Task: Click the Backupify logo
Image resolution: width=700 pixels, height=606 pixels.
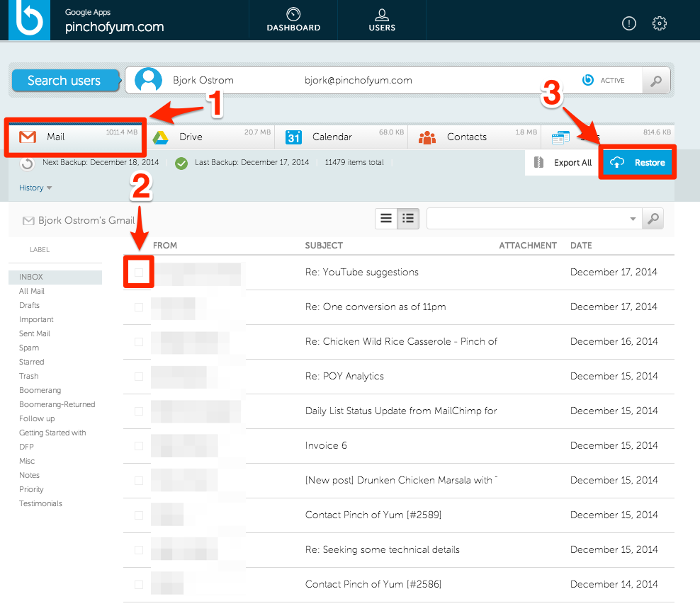Action: [x=30, y=20]
